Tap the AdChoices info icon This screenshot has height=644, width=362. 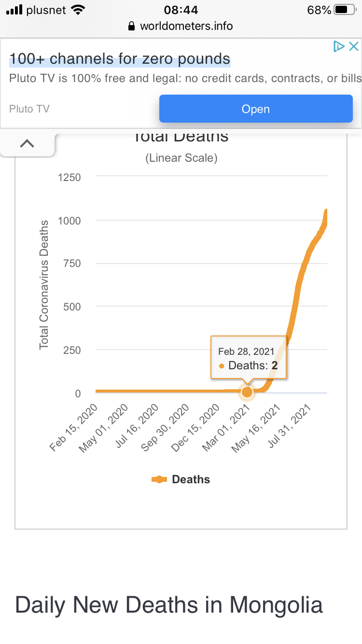(x=339, y=46)
